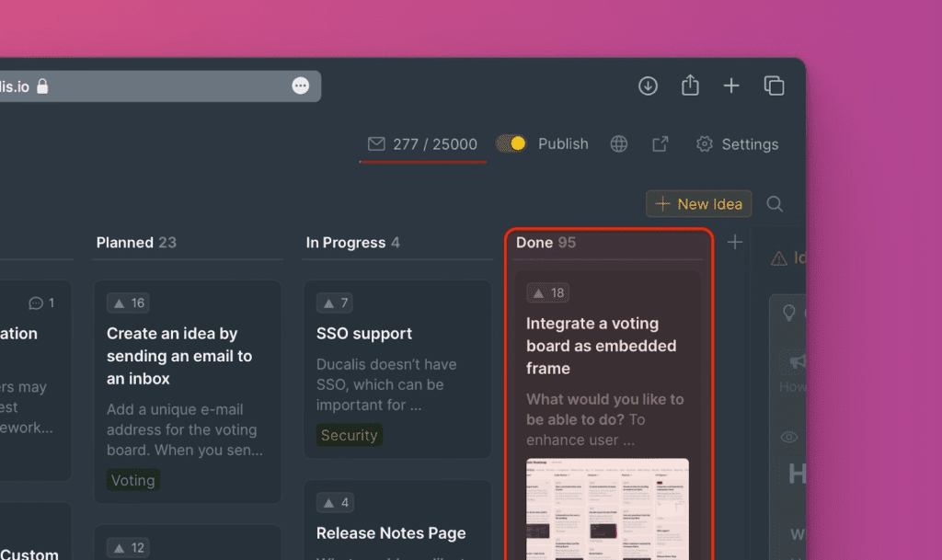Image resolution: width=942 pixels, height=560 pixels.
Task: Upvote Integrate a voting board idea
Action: click(547, 293)
